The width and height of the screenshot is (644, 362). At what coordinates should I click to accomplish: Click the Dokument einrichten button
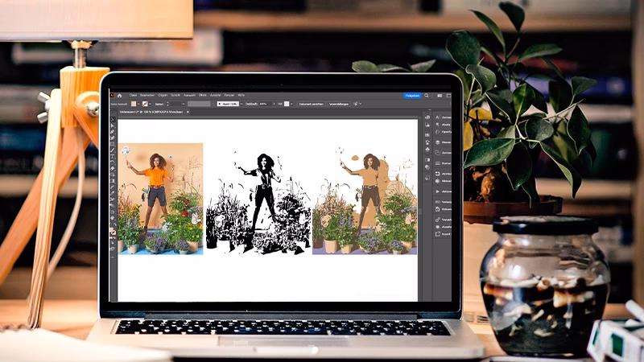click(312, 104)
